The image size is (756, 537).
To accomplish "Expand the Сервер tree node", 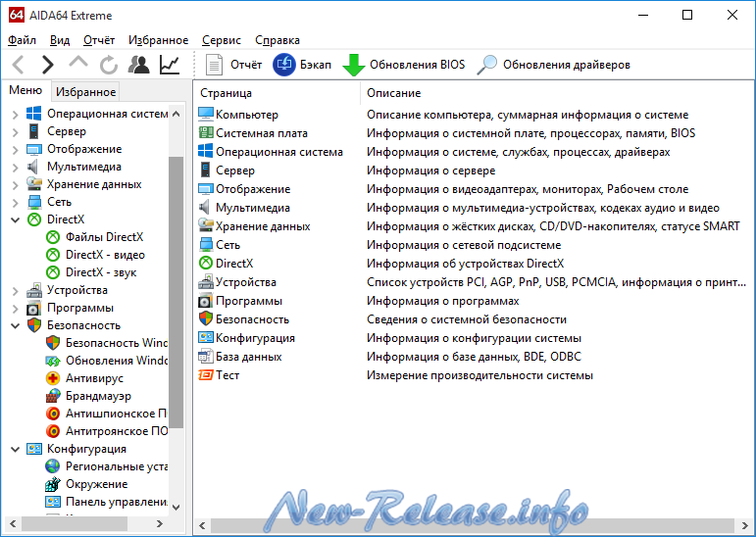I will (15, 132).
